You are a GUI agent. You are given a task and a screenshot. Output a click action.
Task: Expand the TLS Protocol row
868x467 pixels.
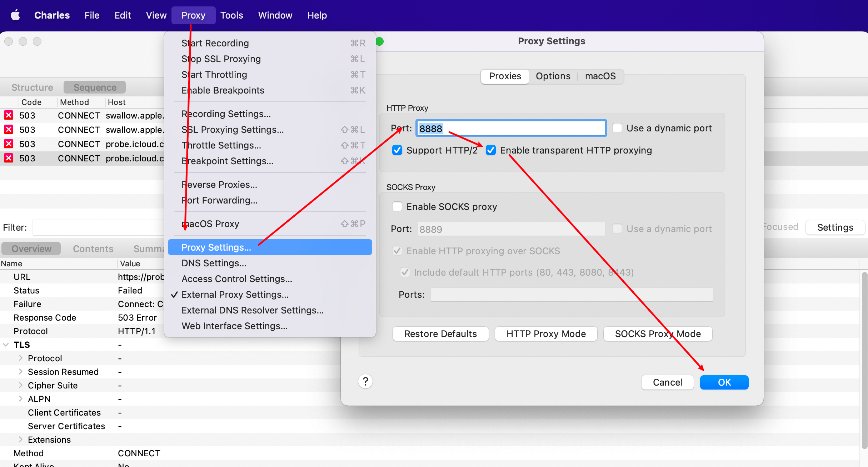(x=20, y=358)
